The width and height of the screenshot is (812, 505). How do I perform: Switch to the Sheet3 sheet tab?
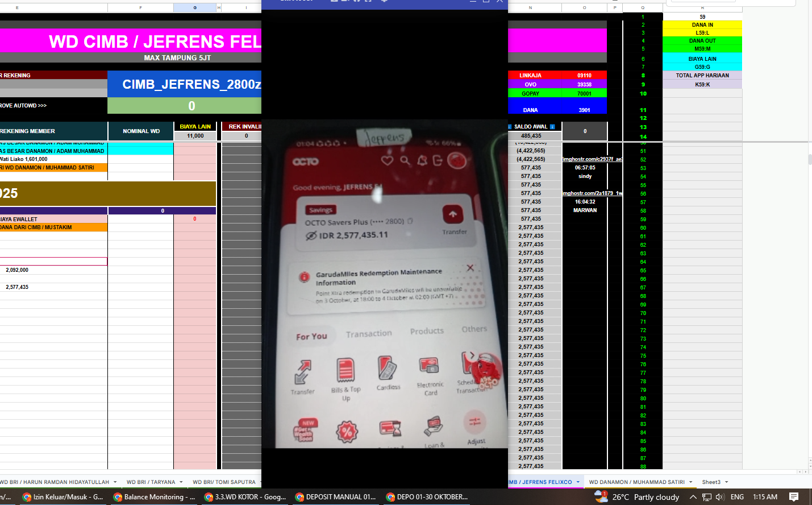click(711, 482)
